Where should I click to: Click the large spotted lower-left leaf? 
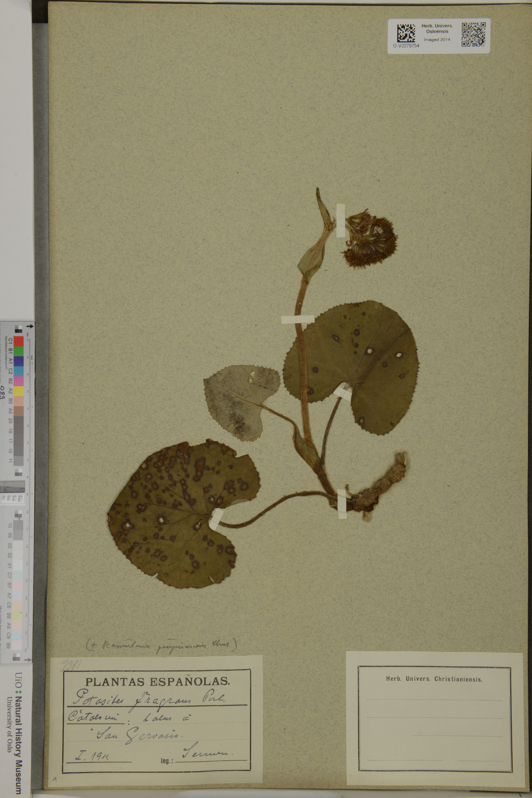click(176, 520)
